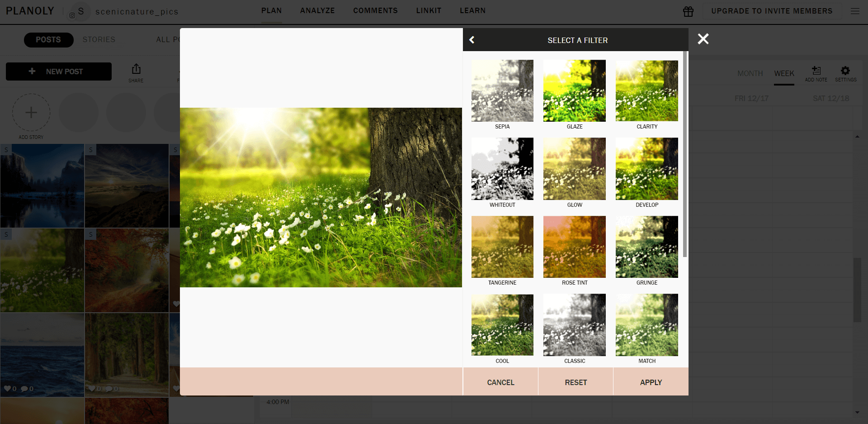Close the filter editor dialog
The height and width of the screenshot is (424, 868).
[703, 39]
